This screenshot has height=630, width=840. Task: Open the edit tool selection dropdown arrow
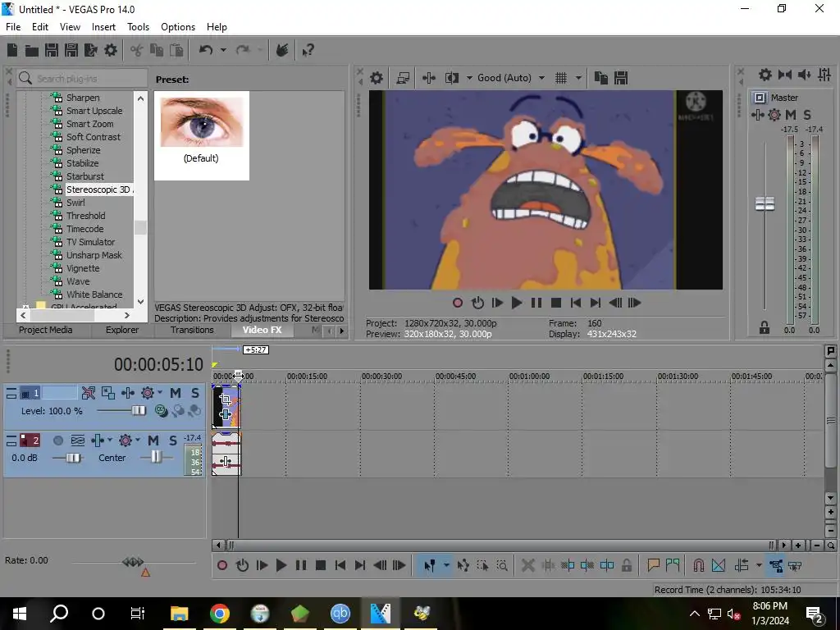[x=446, y=565]
